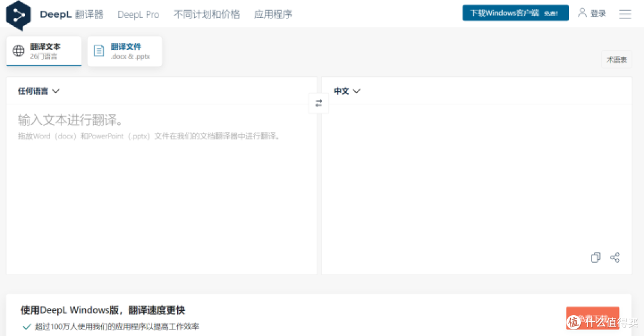Click the DeepL hexagon logo icon
644x336 pixels.
18,15
